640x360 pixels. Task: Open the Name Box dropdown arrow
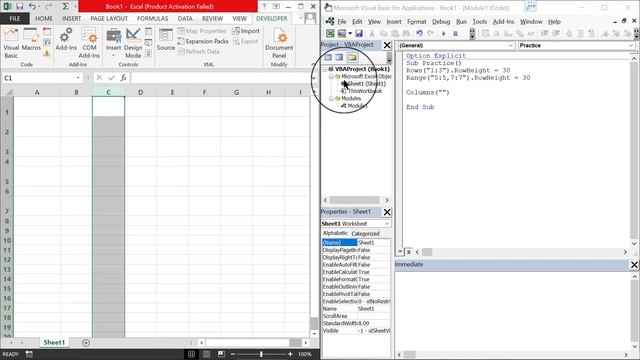(78, 78)
